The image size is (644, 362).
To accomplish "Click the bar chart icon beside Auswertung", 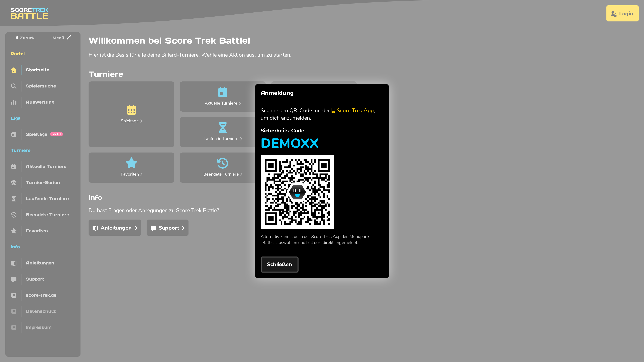I will pos(14,102).
